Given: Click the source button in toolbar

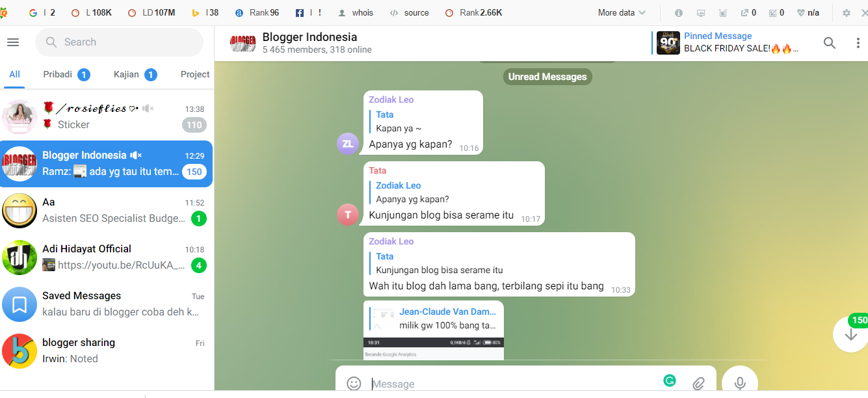Looking at the screenshot, I should coord(410,13).
